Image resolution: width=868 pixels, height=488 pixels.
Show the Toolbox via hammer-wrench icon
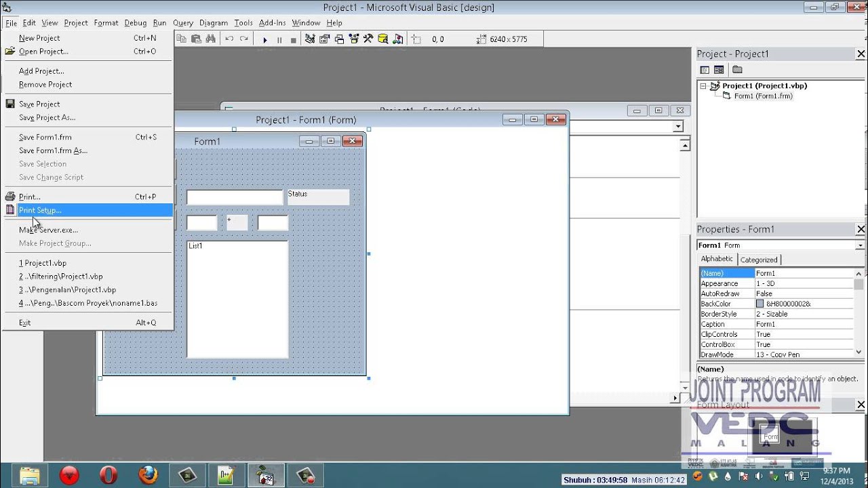[368, 39]
